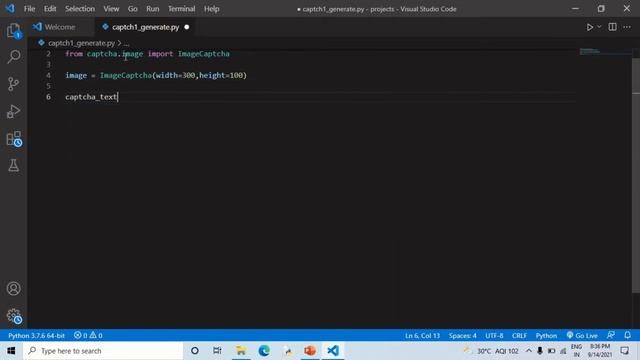Click the editor vertical scrollbar

pyautogui.click(x=636, y=176)
